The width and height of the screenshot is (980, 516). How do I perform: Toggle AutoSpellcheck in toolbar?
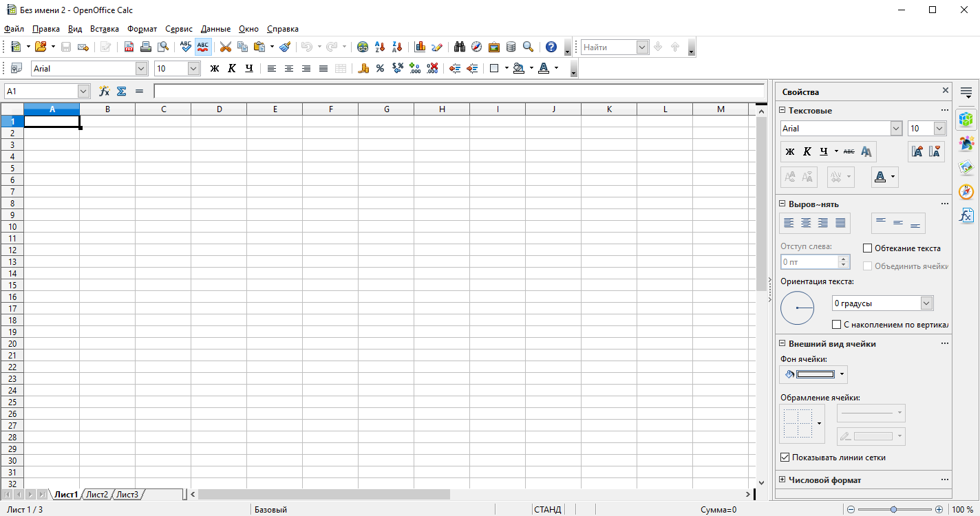(203, 47)
